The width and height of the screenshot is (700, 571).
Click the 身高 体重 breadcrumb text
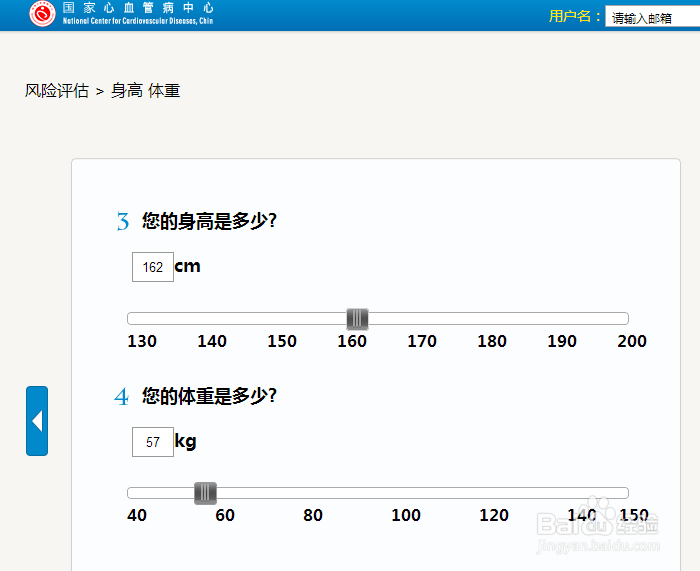click(x=145, y=91)
